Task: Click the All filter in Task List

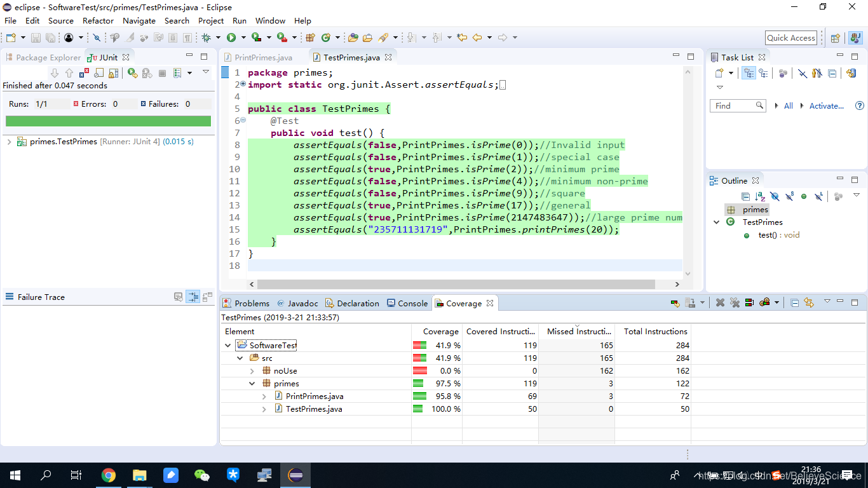Action: (x=789, y=106)
